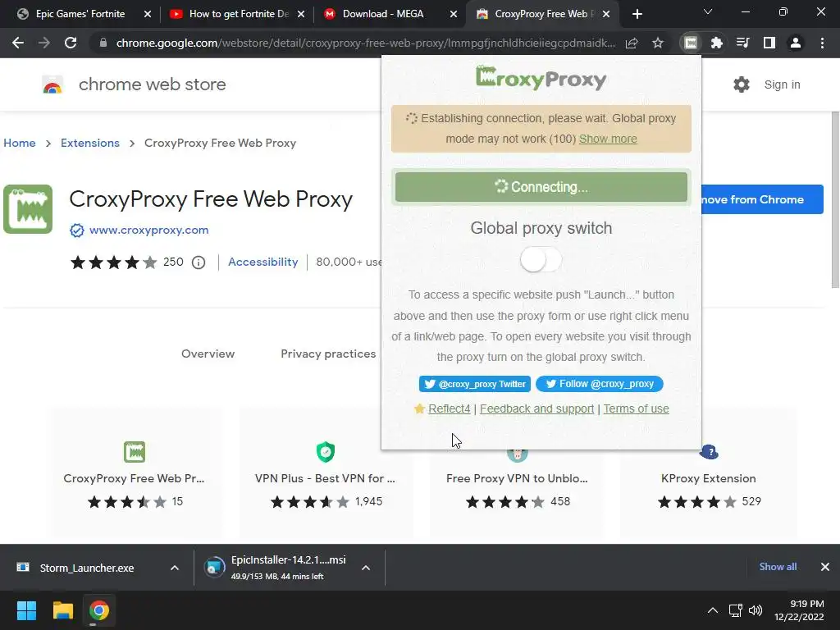Open @croxy_proxy Twitter button
Image resolution: width=840 pixels, height=630 pixels.
[475, 384]
